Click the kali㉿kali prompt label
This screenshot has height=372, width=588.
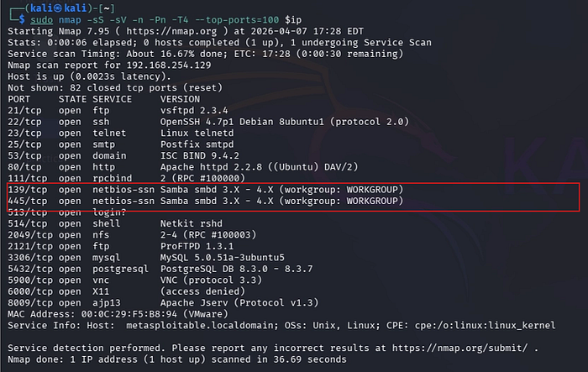(58, 8)
